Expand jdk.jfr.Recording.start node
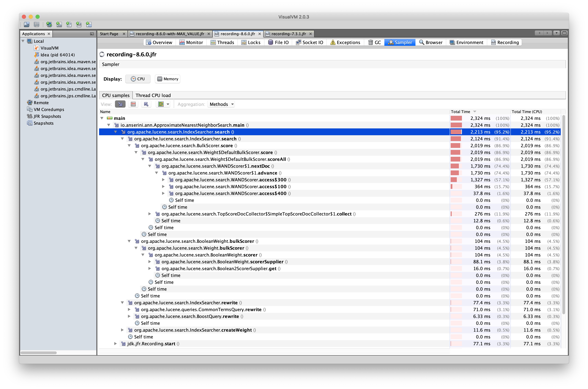The image size is (588, 389). [x=116, y=344]
